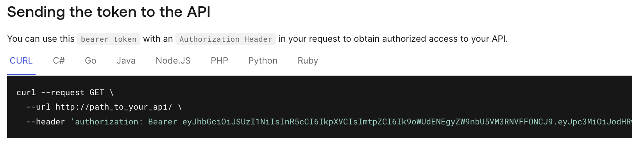Click the 'GET' method in curl command

point(97,92)
